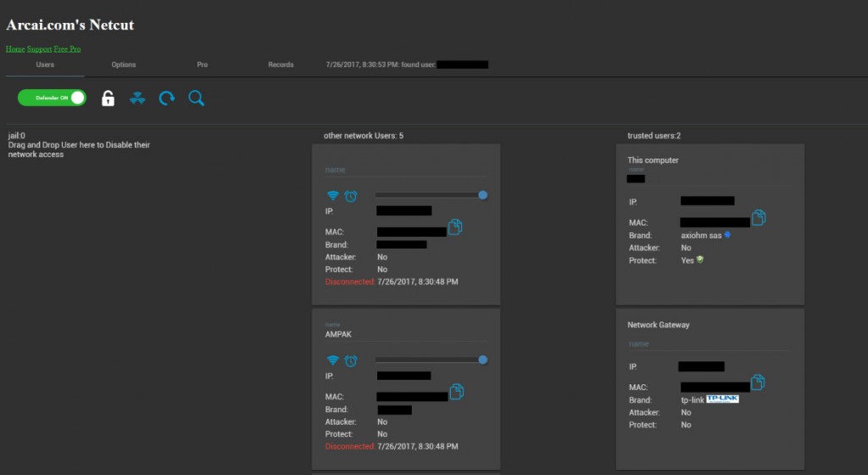Click the Free Pro link
Viewport: 868px width, 475px height.
click(x=67, y=49)
